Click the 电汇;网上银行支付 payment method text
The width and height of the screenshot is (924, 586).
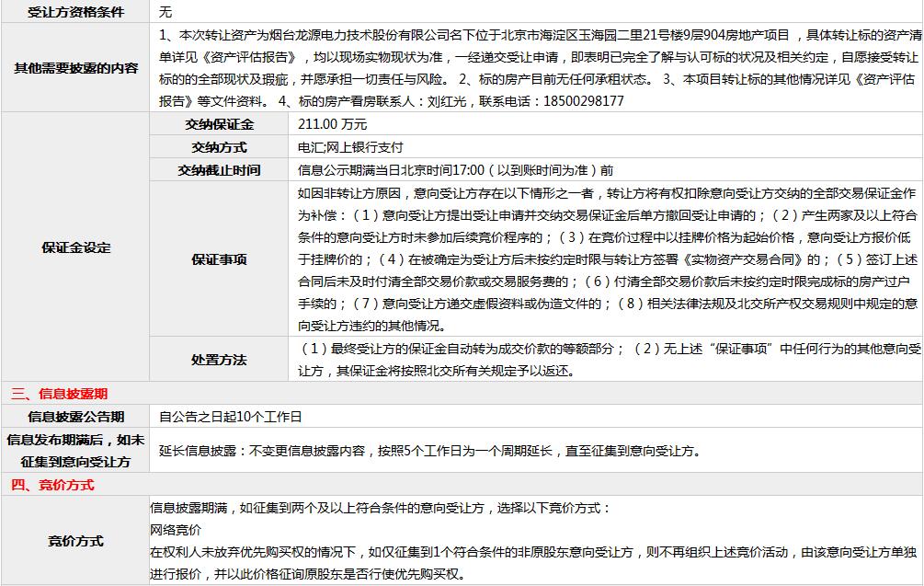(350, 147)
